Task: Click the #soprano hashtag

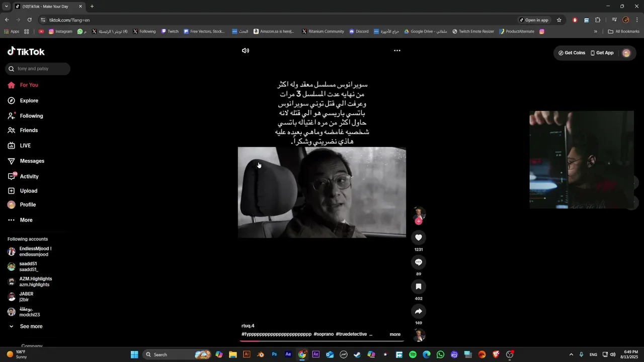Action: pyautogui.click(x=324, y=334)
